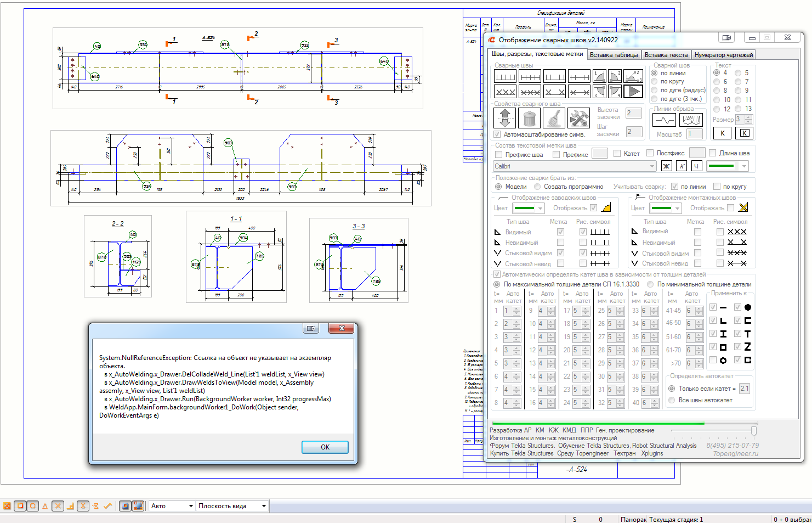Select the XXX visible site weld symbol

(x=505, y=92)
